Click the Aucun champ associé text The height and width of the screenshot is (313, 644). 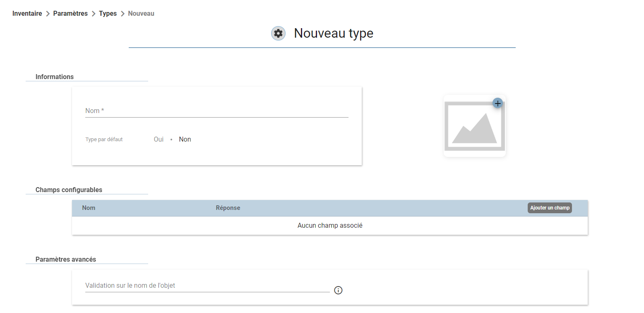pos(330,226)
